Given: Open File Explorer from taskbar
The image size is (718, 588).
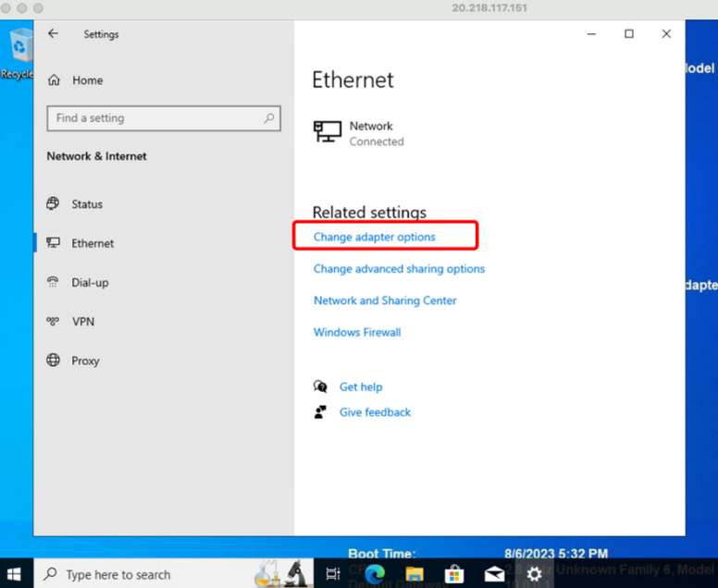Looking at the screenshot, I should tap(415, 574).
